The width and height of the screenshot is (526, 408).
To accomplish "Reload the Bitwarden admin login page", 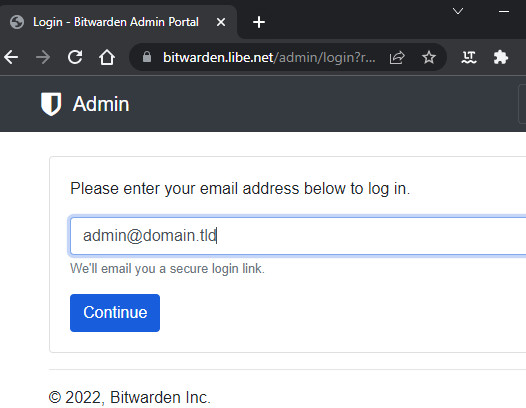I will pyautogui.click(x=75, y=57).
